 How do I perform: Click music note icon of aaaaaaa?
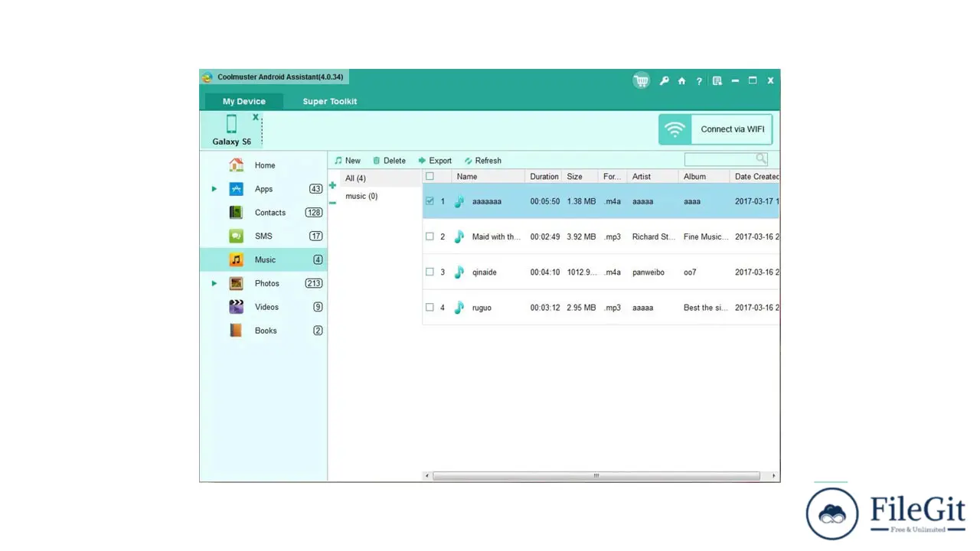coord(459,201)
